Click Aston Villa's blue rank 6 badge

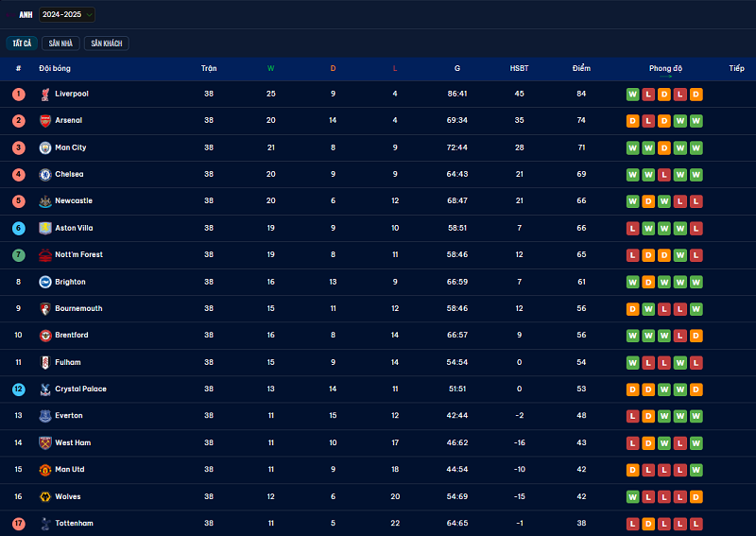[19, 228]
